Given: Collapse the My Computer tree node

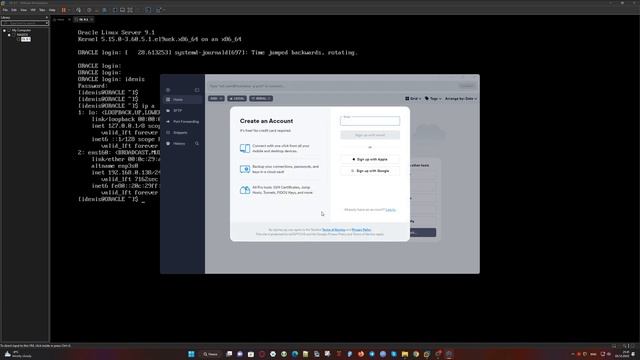Looking at the screenshot, I should point(4,31).
